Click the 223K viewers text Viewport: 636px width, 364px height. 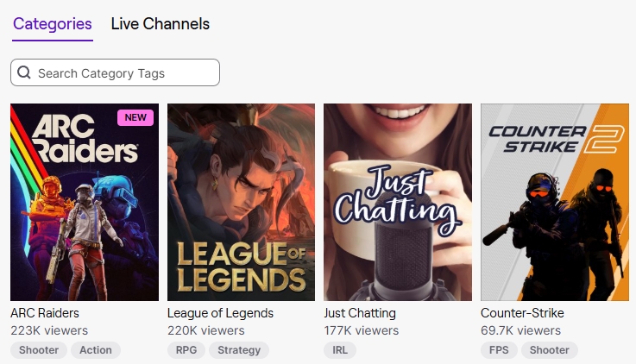(x=49, y=330)
